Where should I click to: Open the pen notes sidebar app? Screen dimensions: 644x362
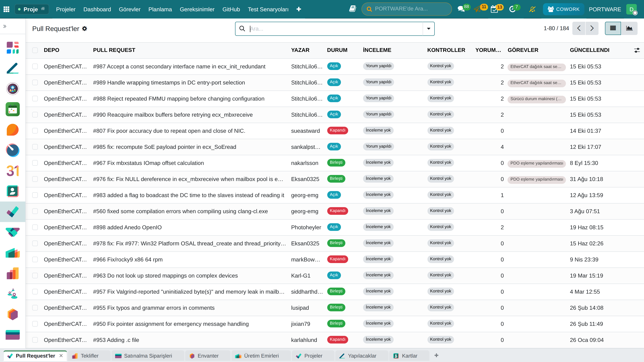coord(12,68)
